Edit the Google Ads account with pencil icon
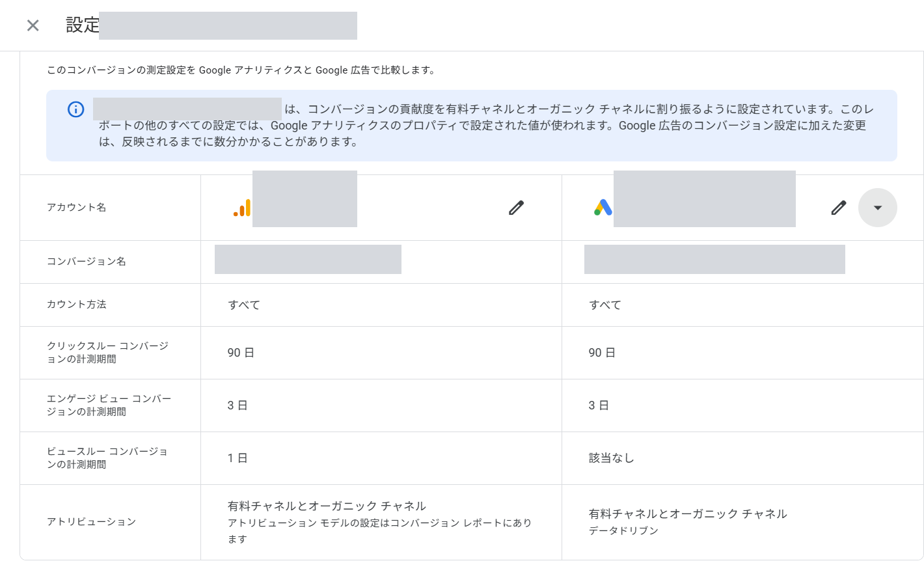924x563 pixels. coord(839,208)
